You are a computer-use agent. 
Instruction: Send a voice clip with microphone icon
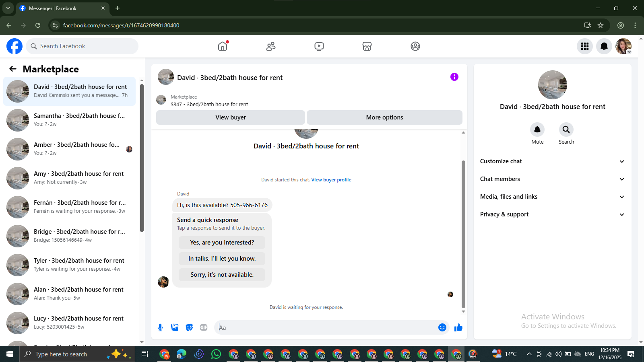coord(160,327)
